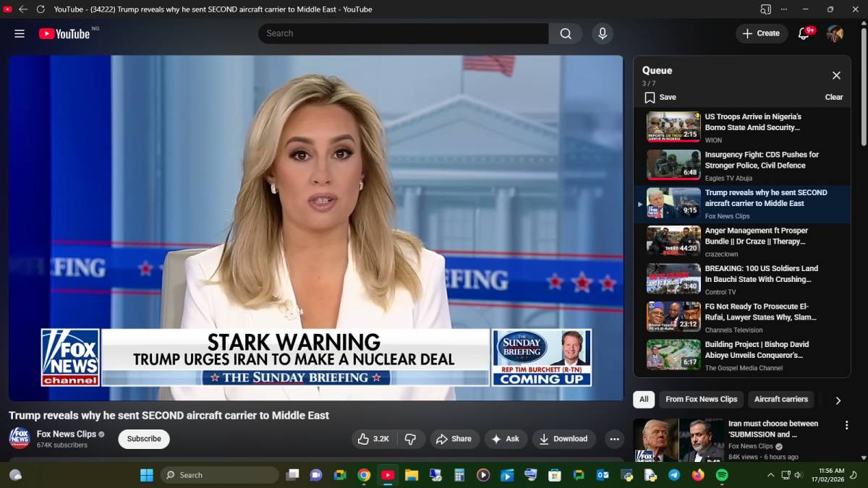Viewport: 868px width, 488px height.
Task: Click the 674K subscribers text
Action: [x=62, y=445]
